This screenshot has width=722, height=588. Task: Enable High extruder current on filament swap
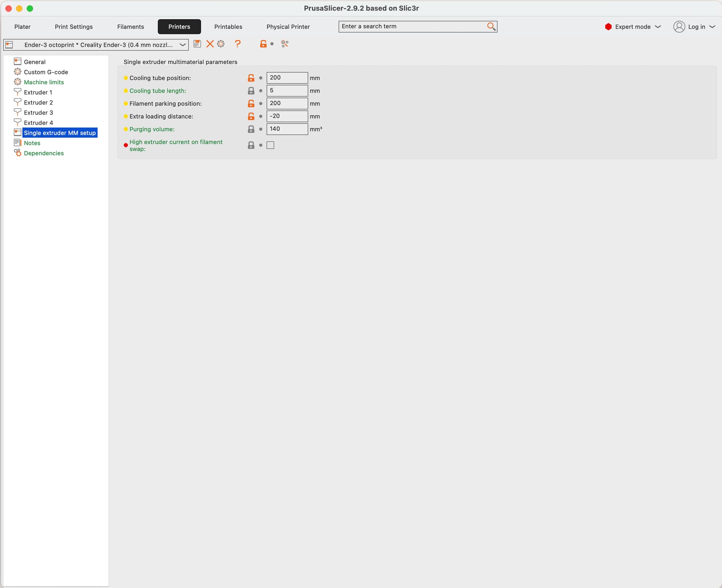(270, 145)
